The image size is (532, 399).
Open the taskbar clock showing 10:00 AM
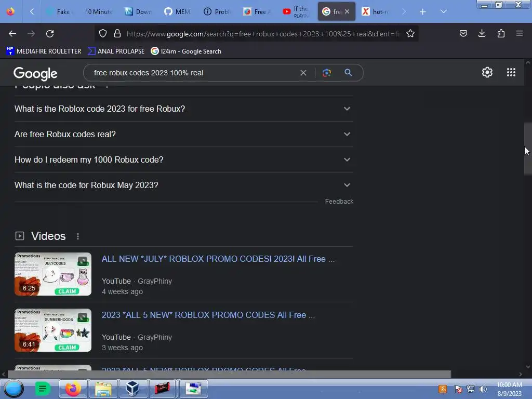pos(509,389)
